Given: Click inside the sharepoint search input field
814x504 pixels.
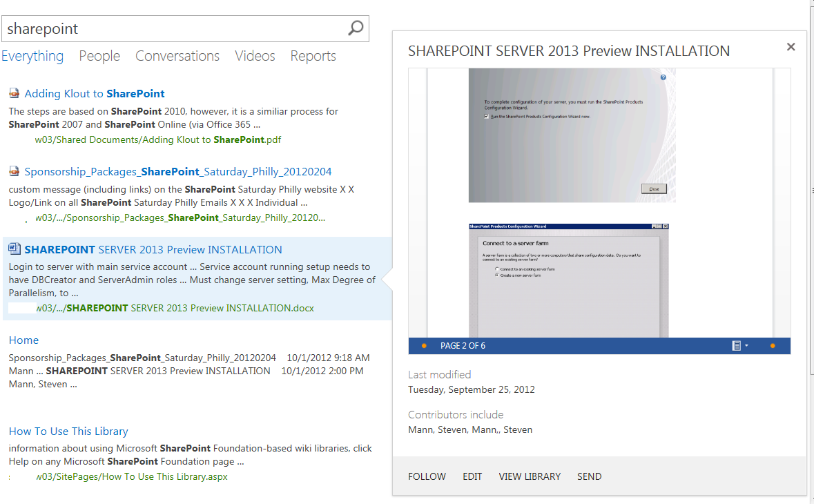Looking at the screenshot, I should [x=138, y=28].
